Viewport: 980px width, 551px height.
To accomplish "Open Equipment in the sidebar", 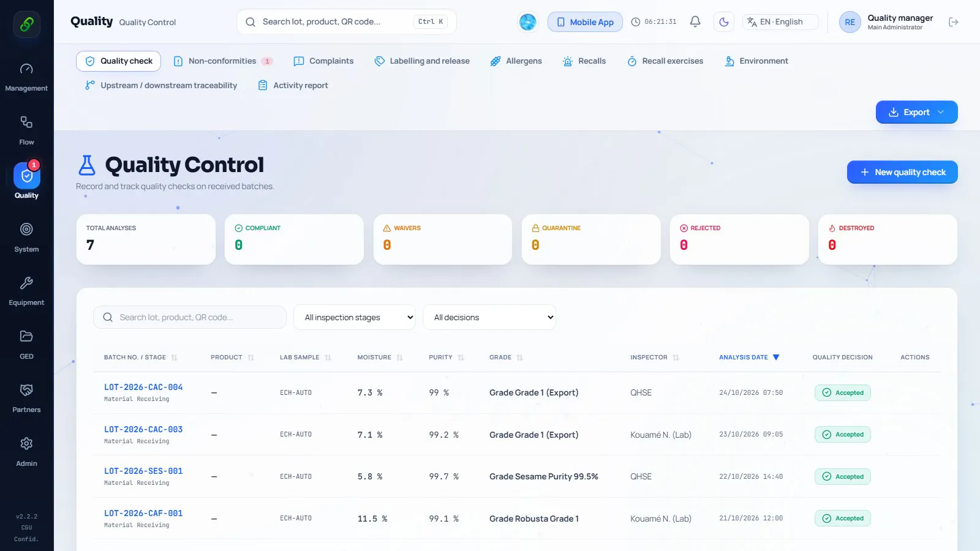I will 26,291.
